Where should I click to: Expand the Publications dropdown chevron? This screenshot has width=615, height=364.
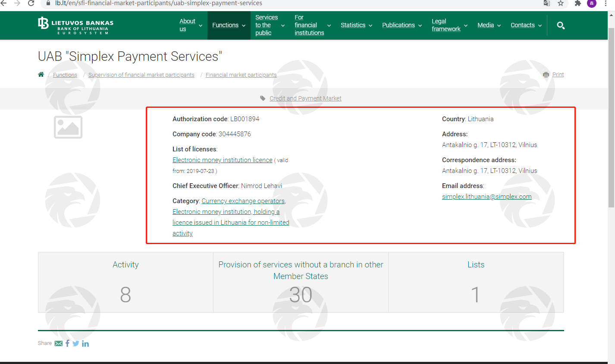pos(420,25)
